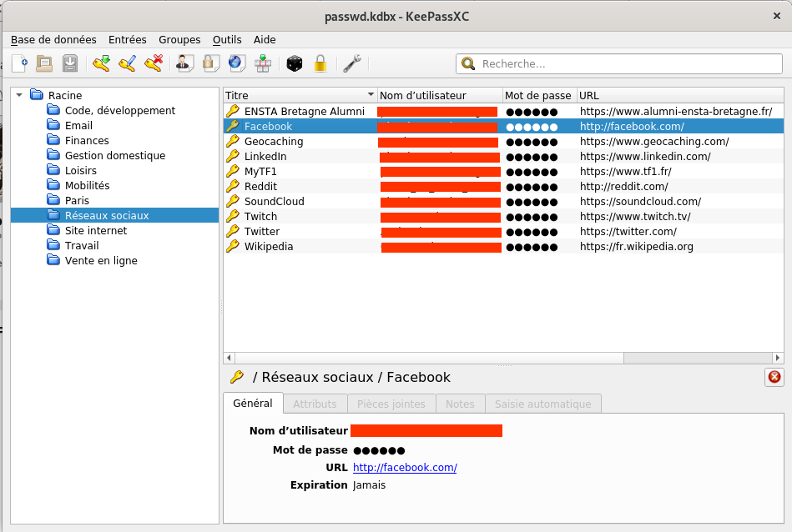792x532 pixels.
Task: Close the entry details panel red X
Action: (x=774, y=377)
